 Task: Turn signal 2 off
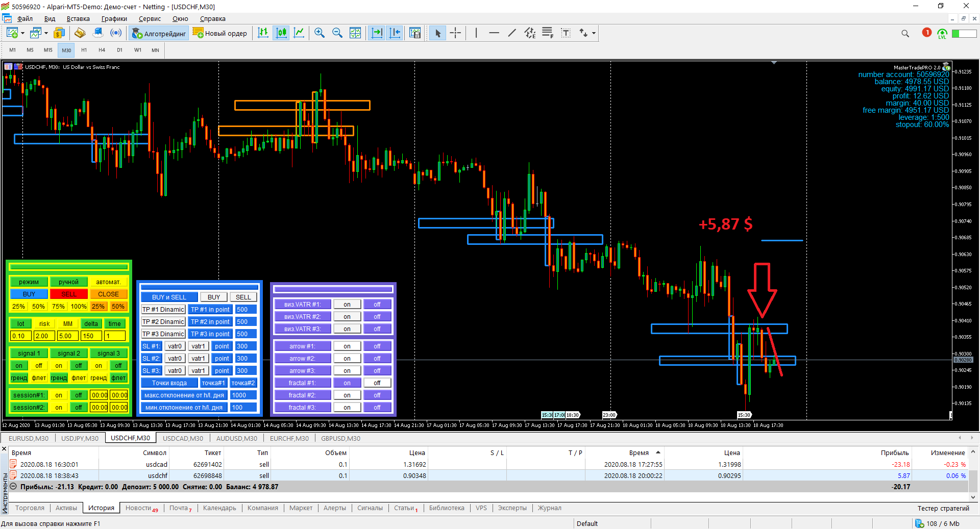[79, 366]
